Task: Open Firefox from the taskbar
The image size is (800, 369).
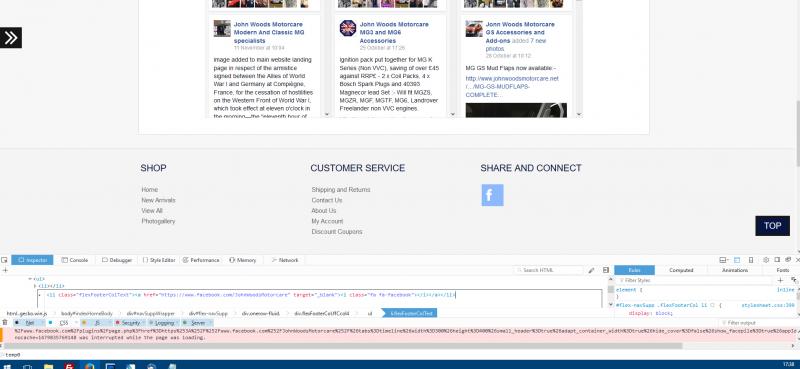Action: click(90, 365)
